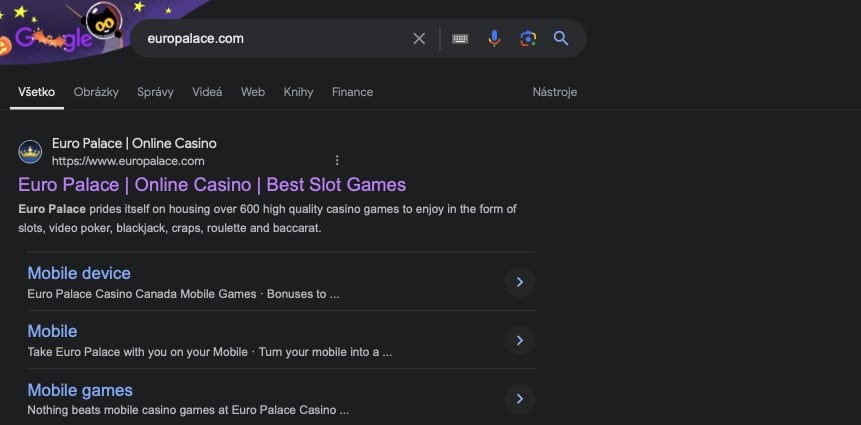Viewport: 861px width, 425px height.
Task: Expand the Mobile row chevron
Action: coord(519,340)
